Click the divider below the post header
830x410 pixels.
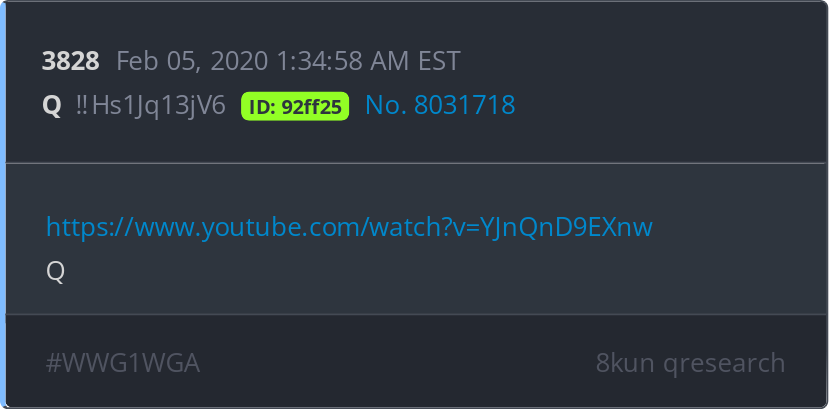(416, 163)
